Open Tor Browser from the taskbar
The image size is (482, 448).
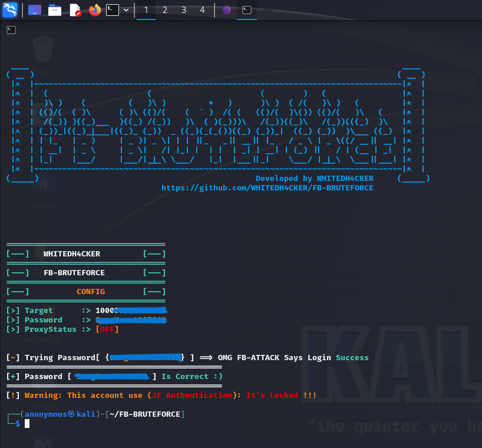click(227, 9)
